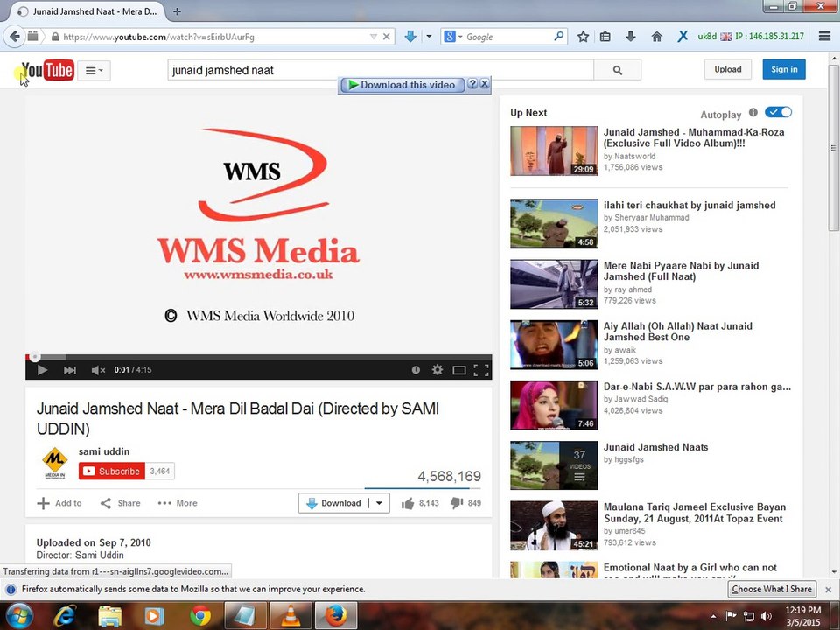Open Maulana Tariq Jameel Bayan video
Screen dimensions: 840x630
(x=694, y=513)
